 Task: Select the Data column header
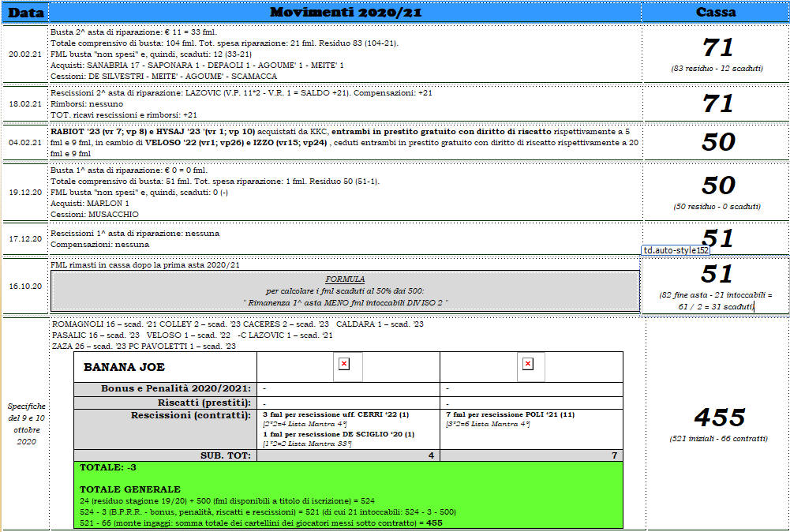tap(26, 13)
